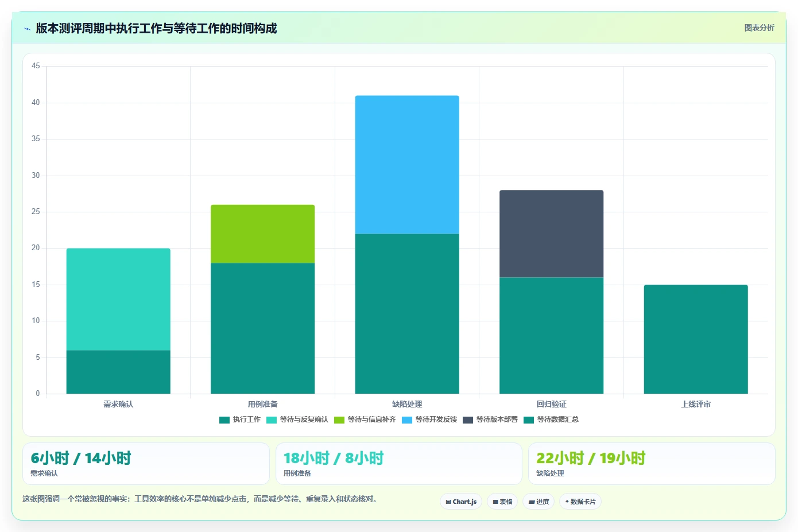798x532 pixels.
Task: Click the dark teal 执行工作 segment of 需求确认 bar
Action: pos(118,372)
